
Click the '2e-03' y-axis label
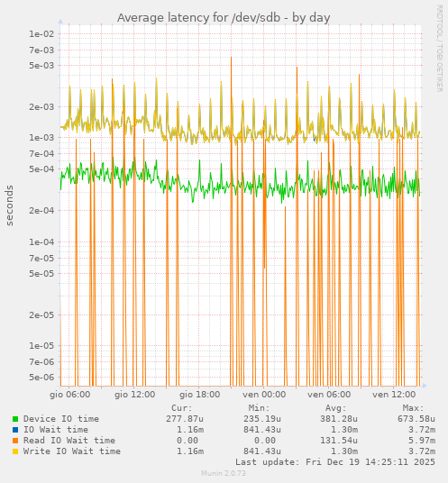(41, 107)
